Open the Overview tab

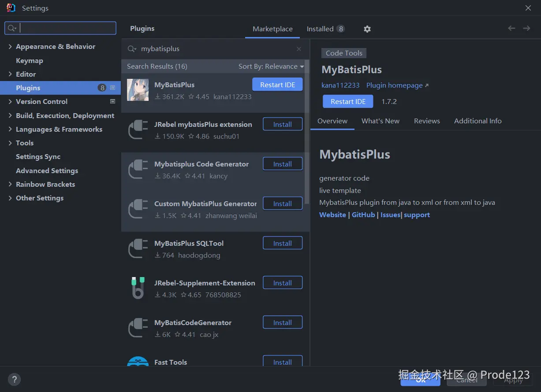(x=332, y=121)
